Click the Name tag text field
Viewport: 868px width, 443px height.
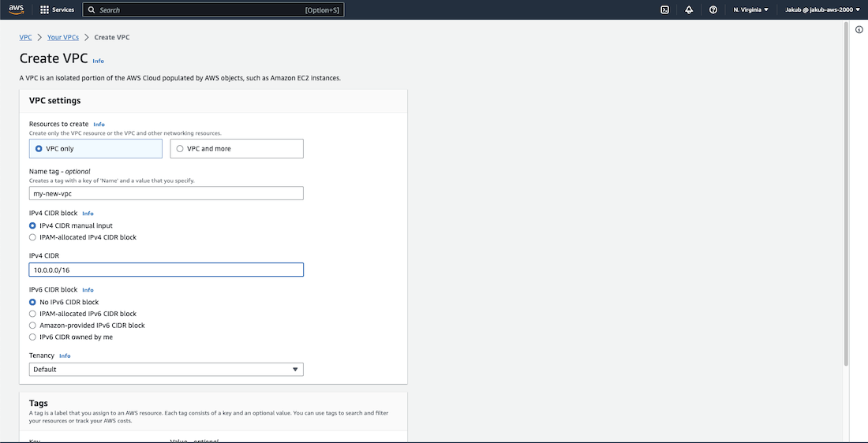pos(166,193)
